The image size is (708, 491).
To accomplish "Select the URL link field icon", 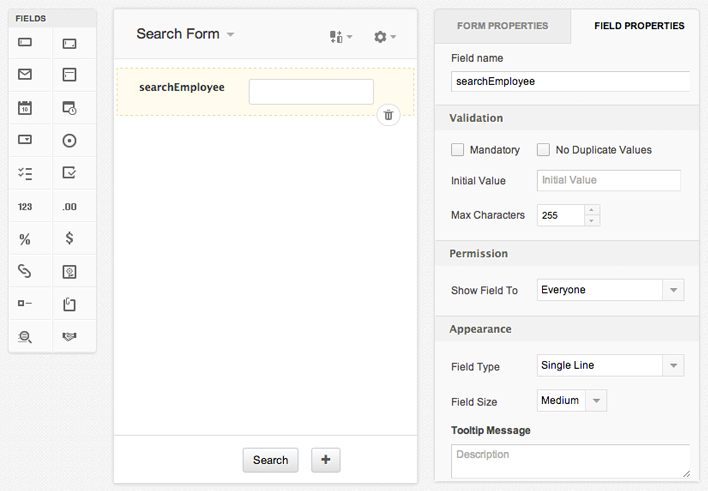I will (x=25, y=271).
